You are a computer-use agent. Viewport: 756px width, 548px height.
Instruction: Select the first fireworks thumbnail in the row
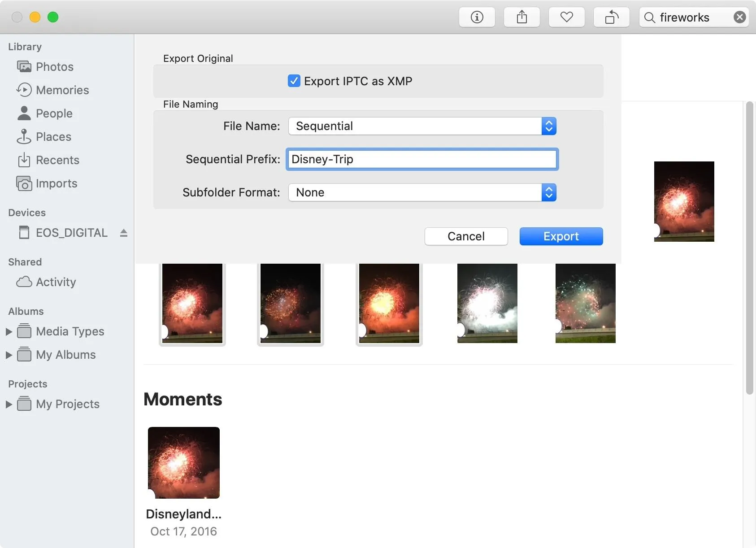(x=192, y=304)
